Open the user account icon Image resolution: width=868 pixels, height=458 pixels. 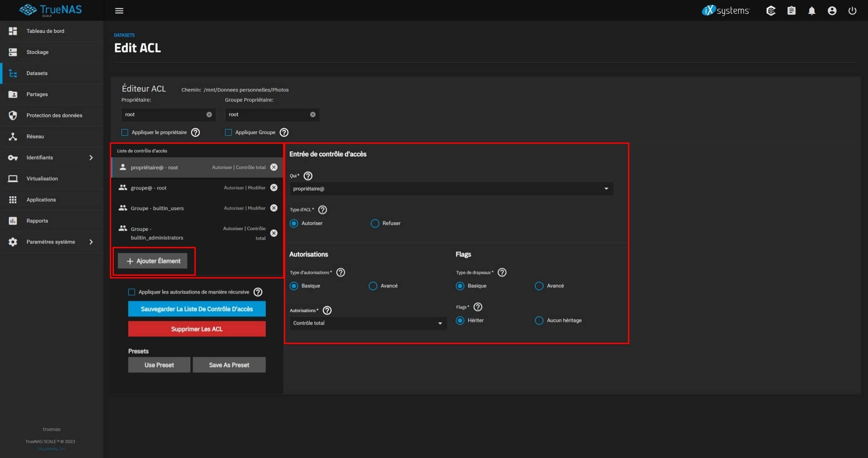(x=832, y=11)
